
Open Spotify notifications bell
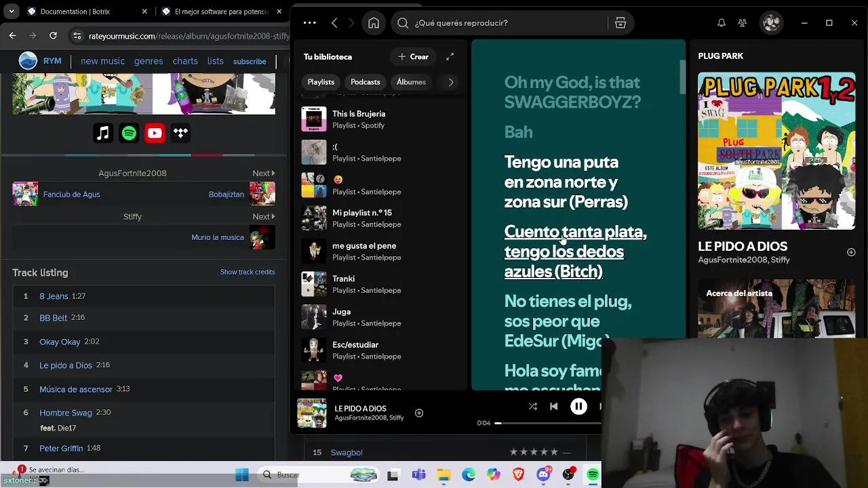[722, 23]
